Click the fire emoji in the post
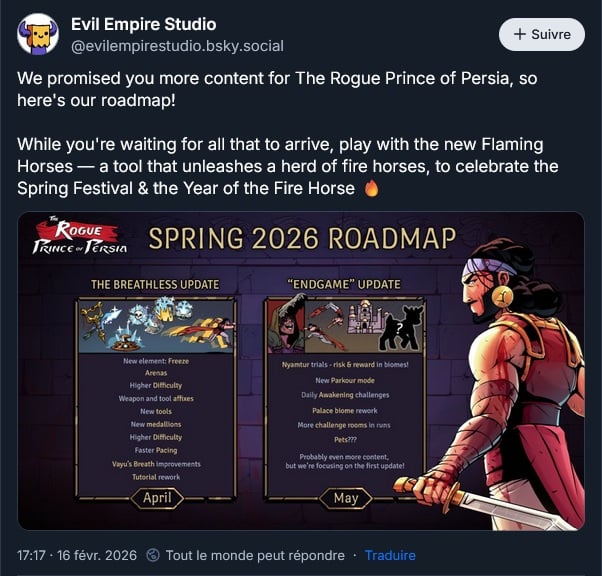The image size is (602, 576). pos(371,189)
